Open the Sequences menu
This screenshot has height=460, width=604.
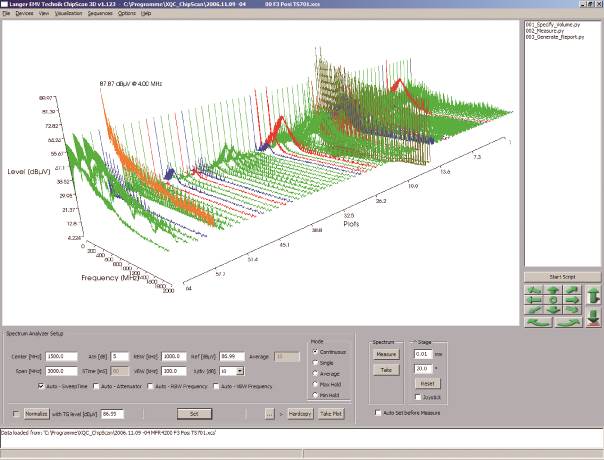click(100, 13)
